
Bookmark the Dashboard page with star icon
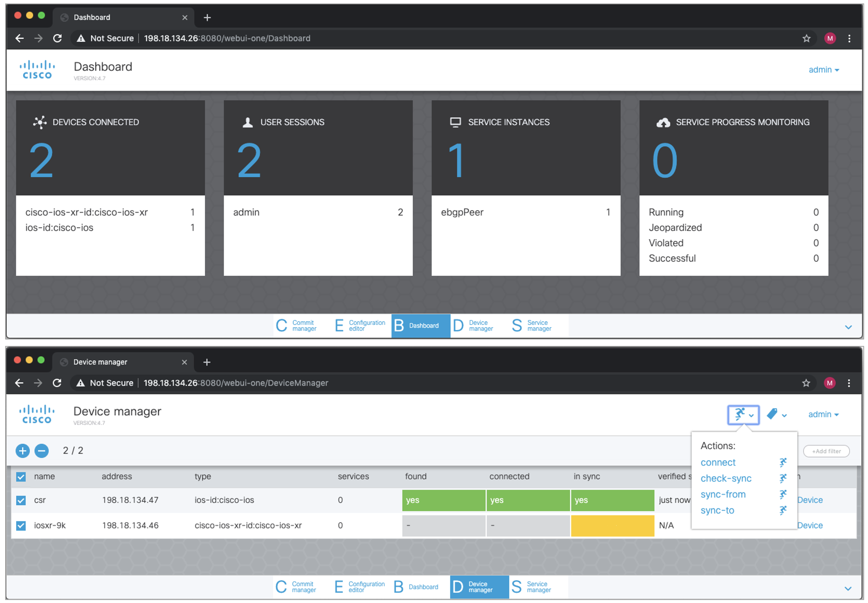pyautogui.click(x=806, y=38)
